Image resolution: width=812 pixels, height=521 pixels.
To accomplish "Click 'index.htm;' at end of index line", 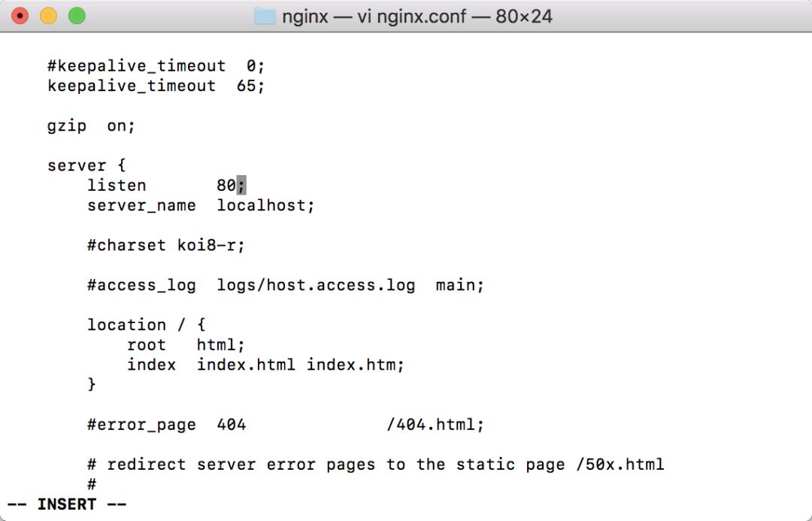I will [355, 365].
